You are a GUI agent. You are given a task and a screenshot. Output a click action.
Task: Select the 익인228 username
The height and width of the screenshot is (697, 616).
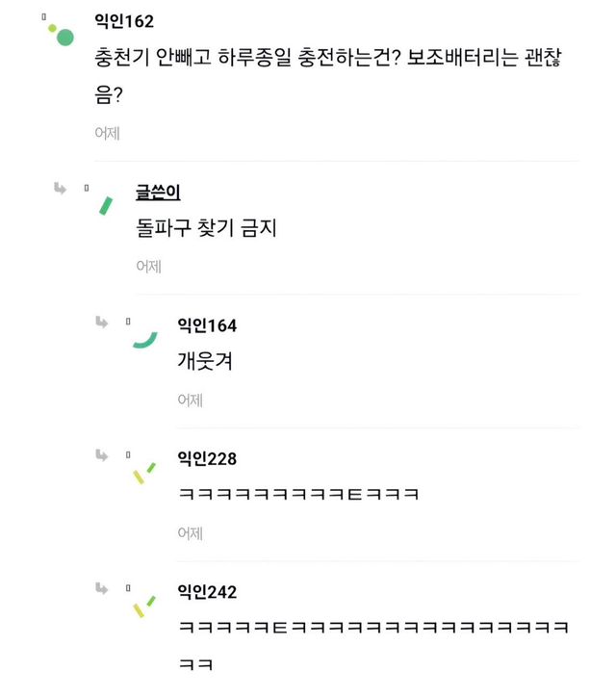[207, 458]
